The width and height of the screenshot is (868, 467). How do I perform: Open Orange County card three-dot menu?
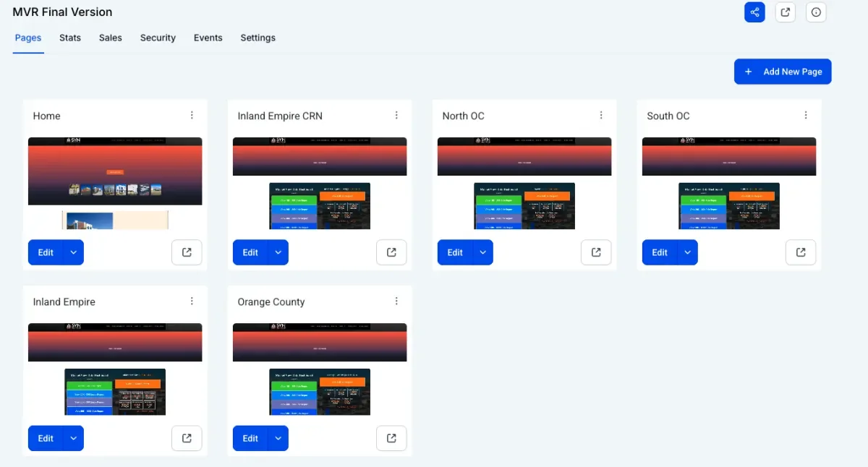coord(396,301)
